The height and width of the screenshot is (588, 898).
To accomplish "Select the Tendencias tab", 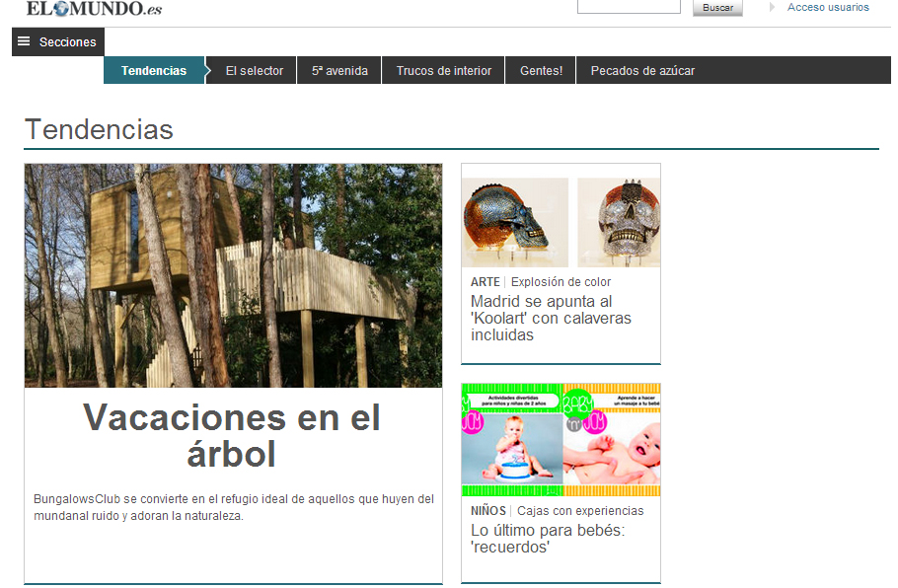I will pyautogui.click(x=154, y=71).
